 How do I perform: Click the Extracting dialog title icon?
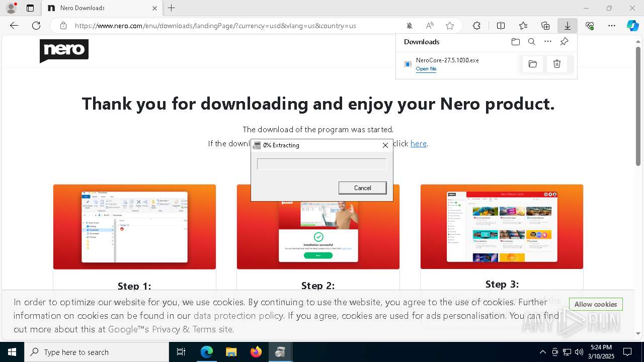click(x=257, y=145)
